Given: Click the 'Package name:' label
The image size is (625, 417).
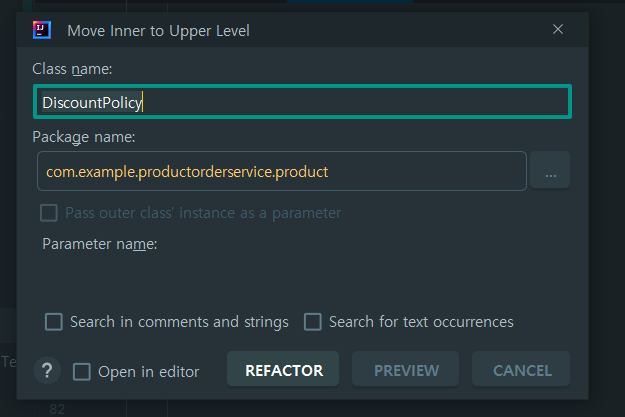Looking at the screenshot, I should pos(84,137).
